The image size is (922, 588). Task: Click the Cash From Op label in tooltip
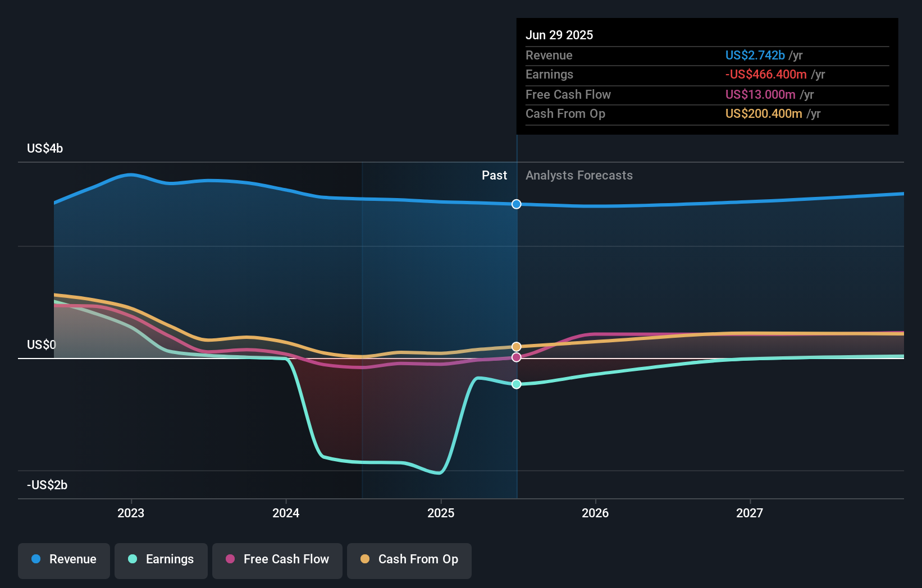coord(565,114)
